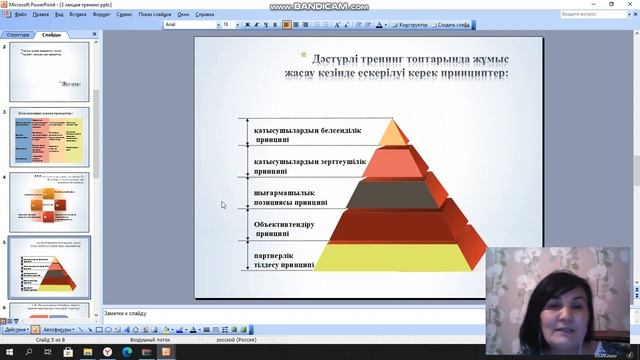Insert clip art picture
640x360 pixels.
pos(145,330)
